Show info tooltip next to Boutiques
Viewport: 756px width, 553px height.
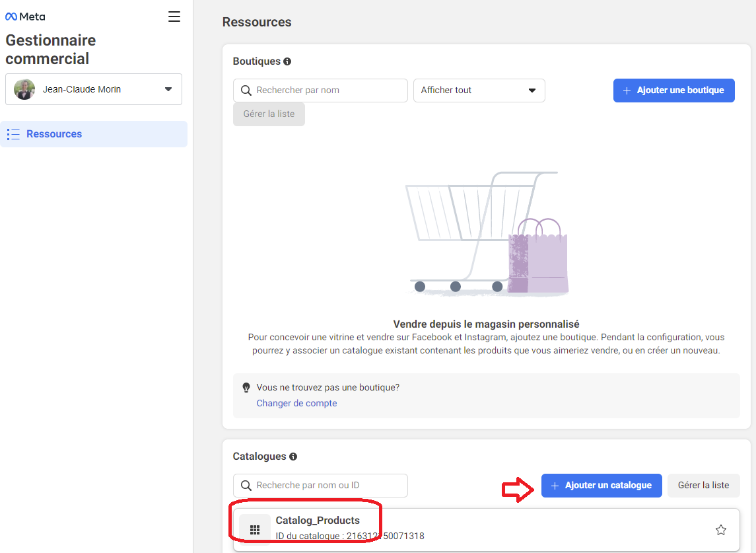pyautogui.click(x=287, y=61)
